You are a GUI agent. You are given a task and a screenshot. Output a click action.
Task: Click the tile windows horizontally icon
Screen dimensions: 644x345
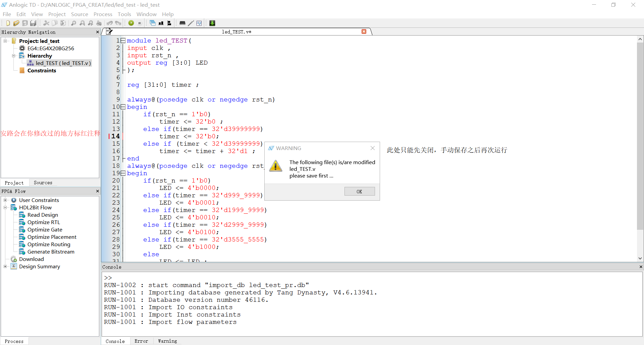tap(161, 23)
